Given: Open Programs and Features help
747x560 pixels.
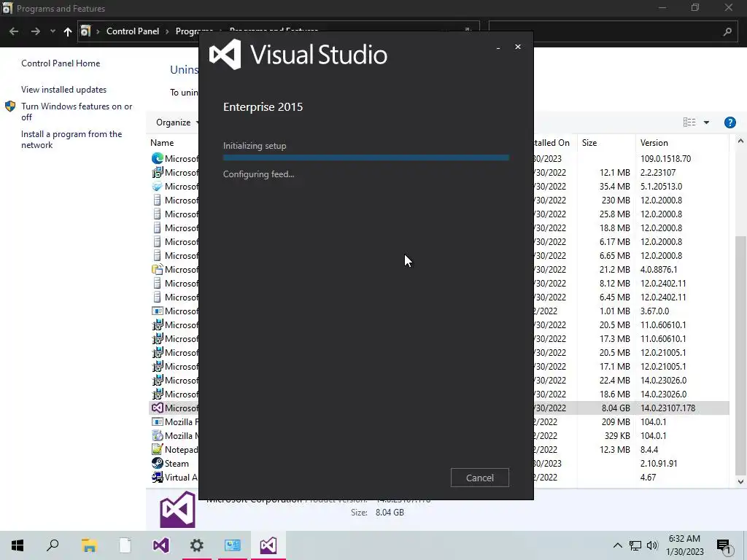Looking at the screenshot, I should pos(729,122).
